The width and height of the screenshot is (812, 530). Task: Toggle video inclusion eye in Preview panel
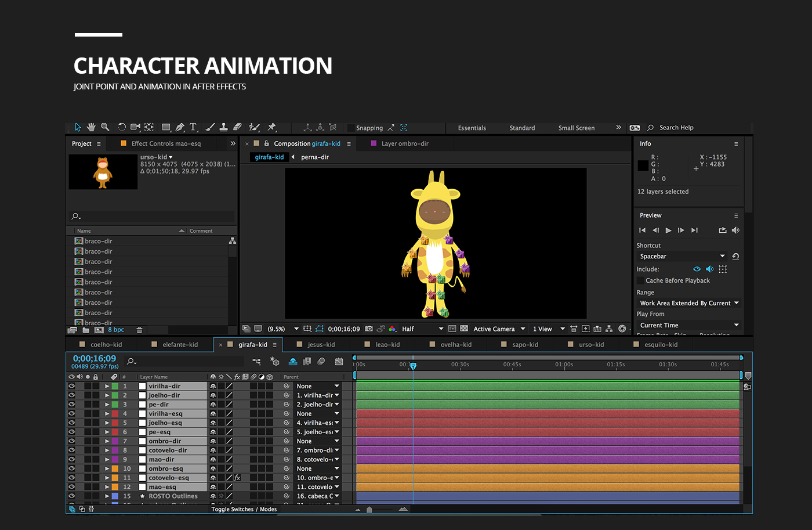(x=697, y=269)
